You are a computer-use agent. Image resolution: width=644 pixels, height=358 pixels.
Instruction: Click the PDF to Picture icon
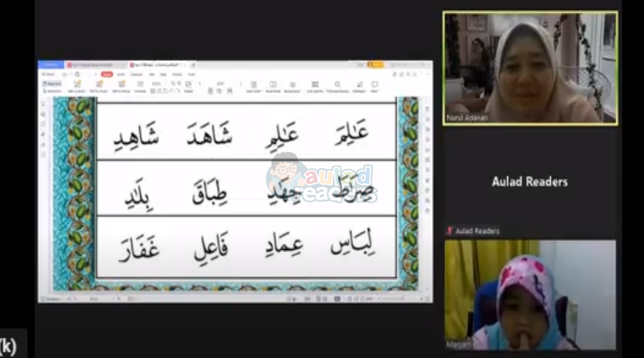point(121,86)
